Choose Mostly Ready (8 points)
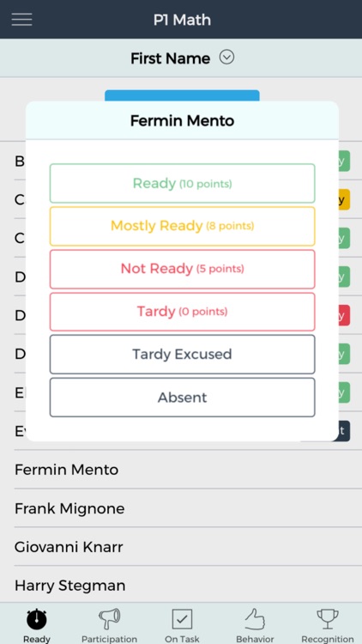 tap(182, 226)
